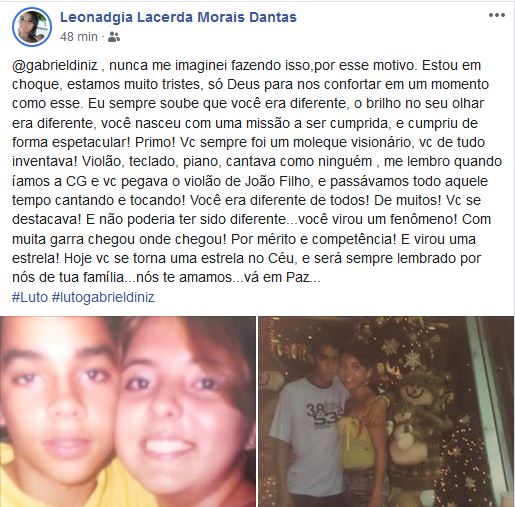Image resolution: width=515 pixels, height=507 pixels.
Task: View the close-up selfie photo on the left
Action: coord(128,412)
